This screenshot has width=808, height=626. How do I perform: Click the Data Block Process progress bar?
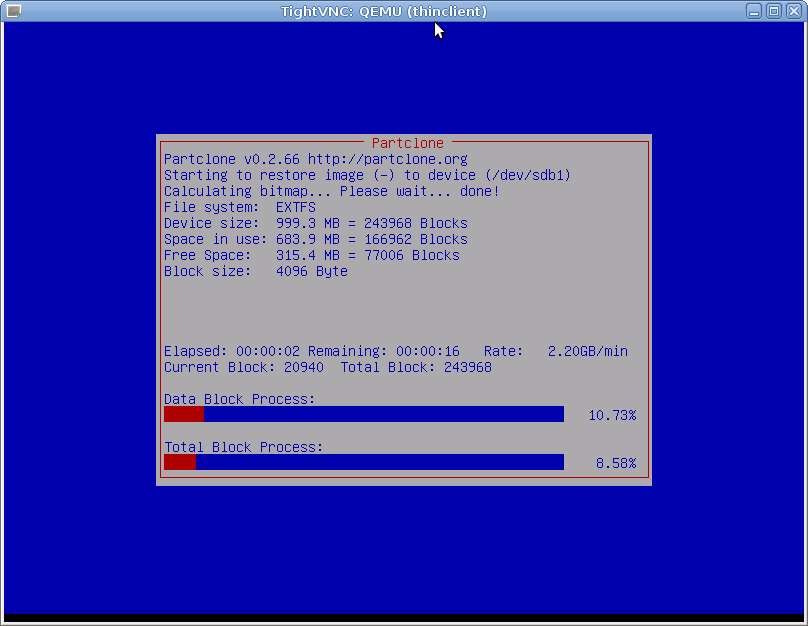364,414
